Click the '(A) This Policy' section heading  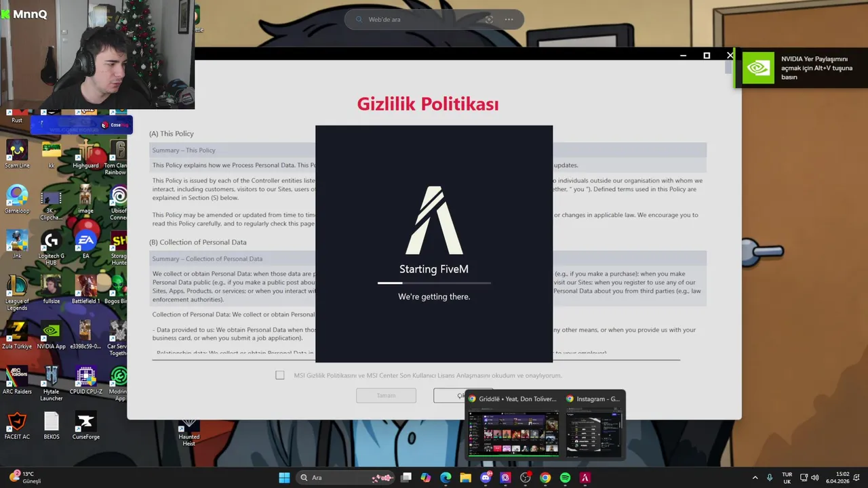coord(171,134)
